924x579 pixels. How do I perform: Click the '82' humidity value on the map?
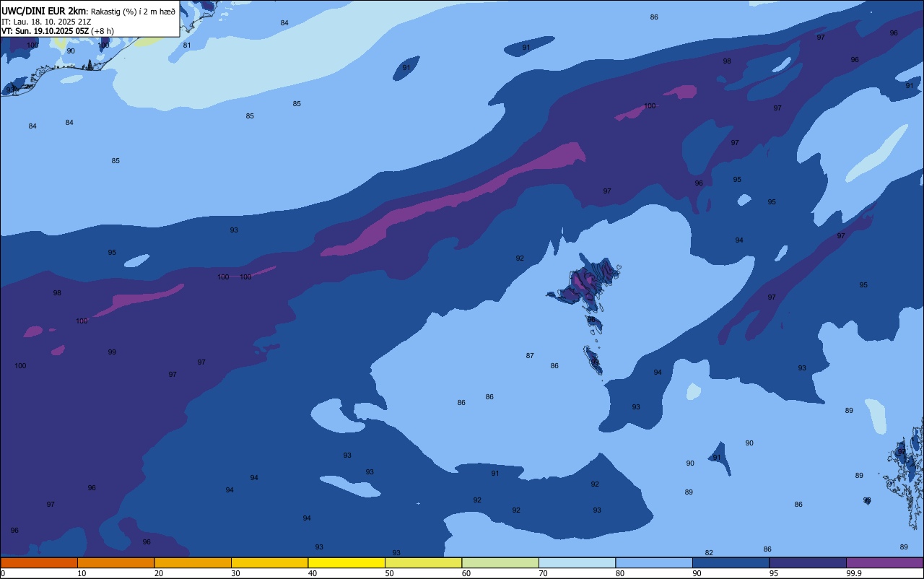[709, 553]
